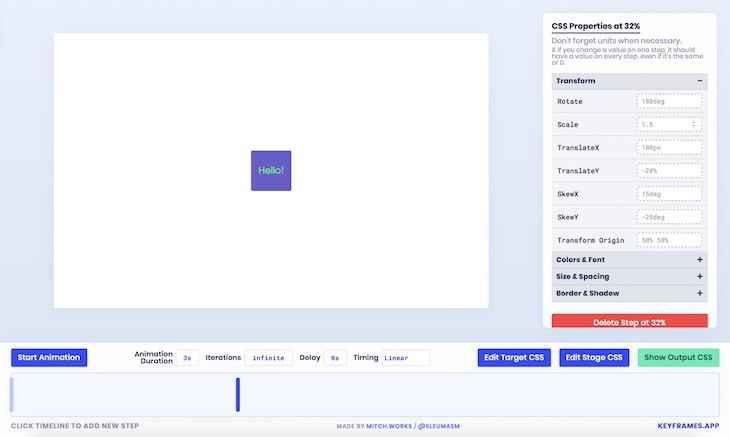
Task: Open the Timing function dropdown
Action: [405, 358]
